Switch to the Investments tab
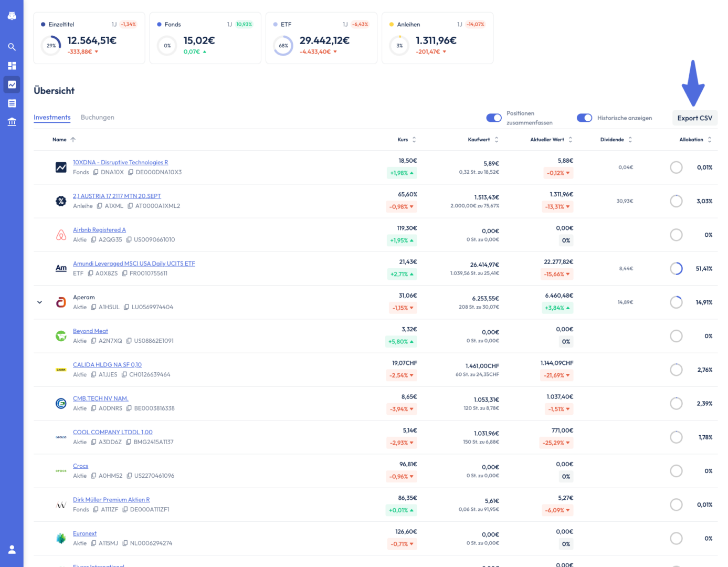The image size is (728, 567). point(52,118)
